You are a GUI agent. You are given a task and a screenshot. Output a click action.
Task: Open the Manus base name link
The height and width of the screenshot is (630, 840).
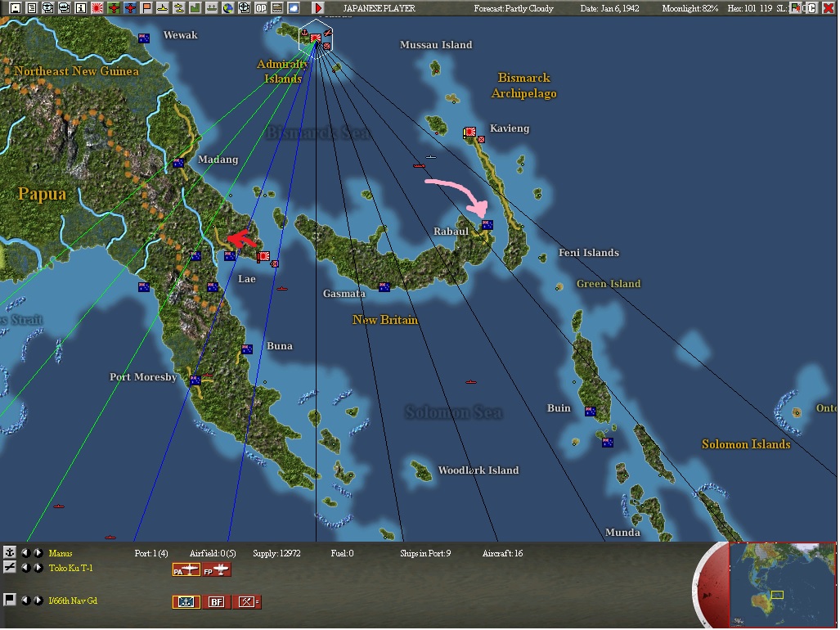60,553
